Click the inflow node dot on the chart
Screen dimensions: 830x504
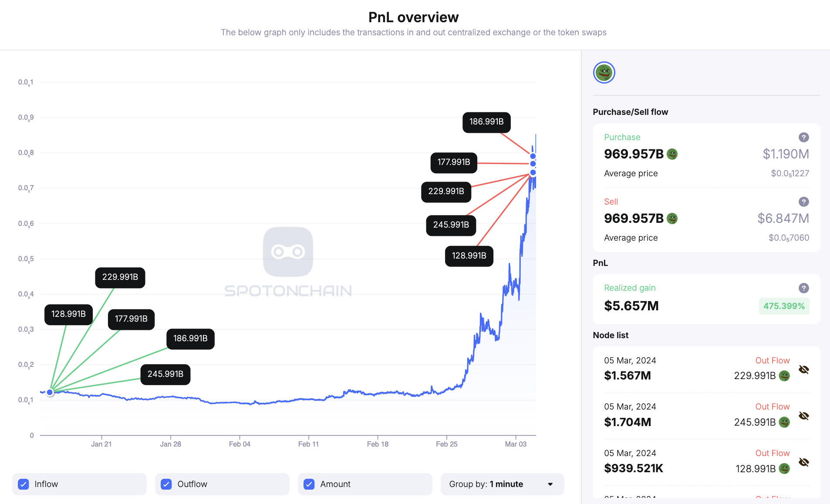pos(50,392)
